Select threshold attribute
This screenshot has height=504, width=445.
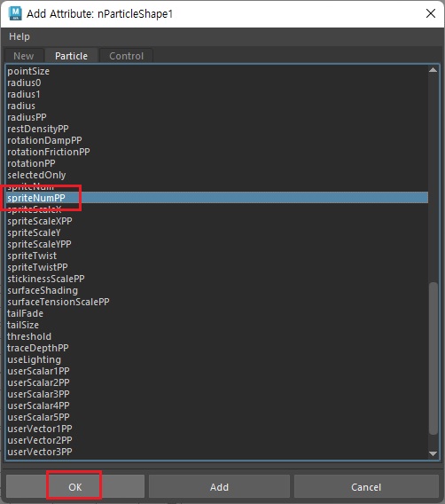point(217,336)
